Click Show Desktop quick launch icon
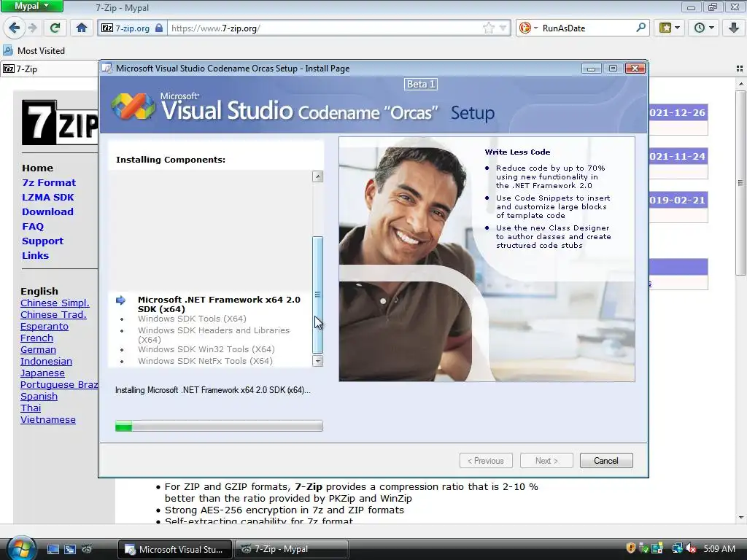The image size is (747, 560). pos(53,549)
